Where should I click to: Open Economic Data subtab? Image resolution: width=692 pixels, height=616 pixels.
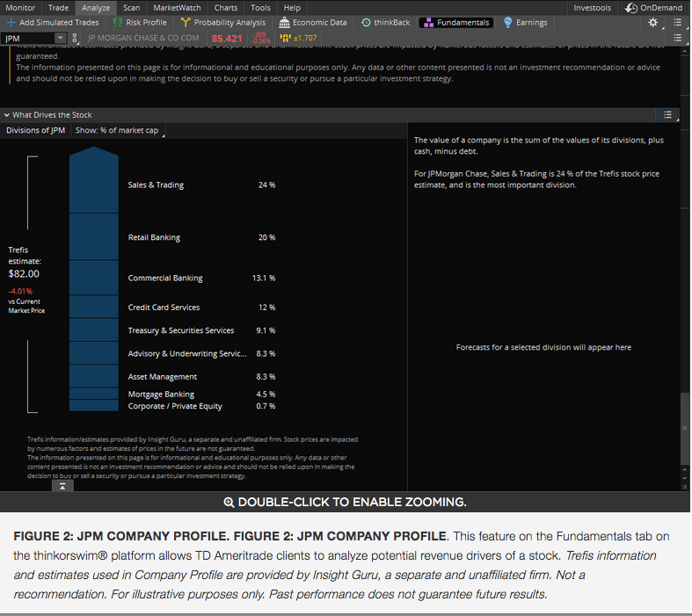pyautogui.click(x=313, y=23)
